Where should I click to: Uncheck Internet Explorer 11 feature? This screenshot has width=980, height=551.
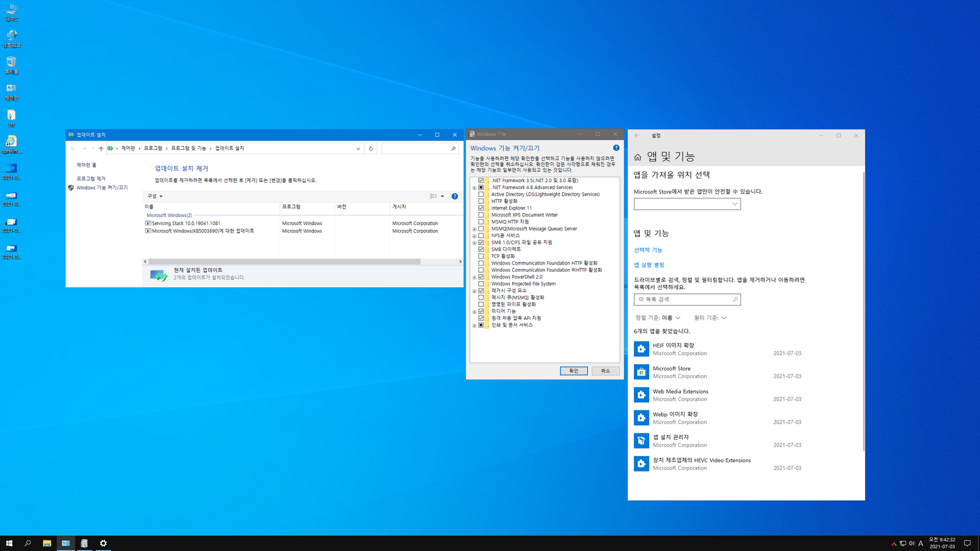(481, 208)
